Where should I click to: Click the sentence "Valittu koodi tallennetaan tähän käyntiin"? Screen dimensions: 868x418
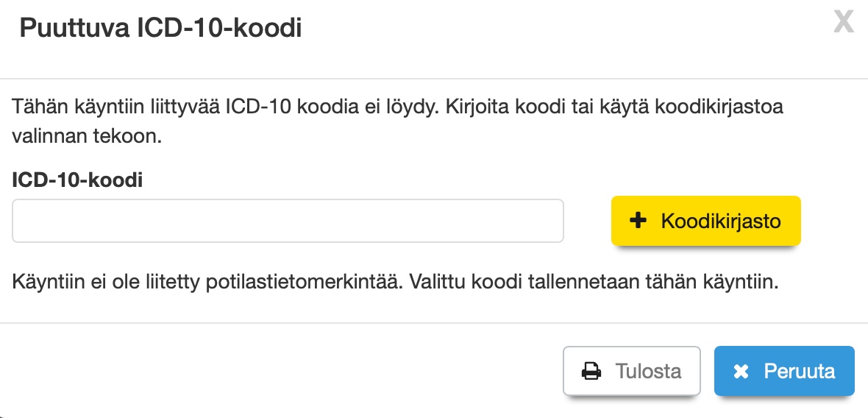(x=593, y=282)
